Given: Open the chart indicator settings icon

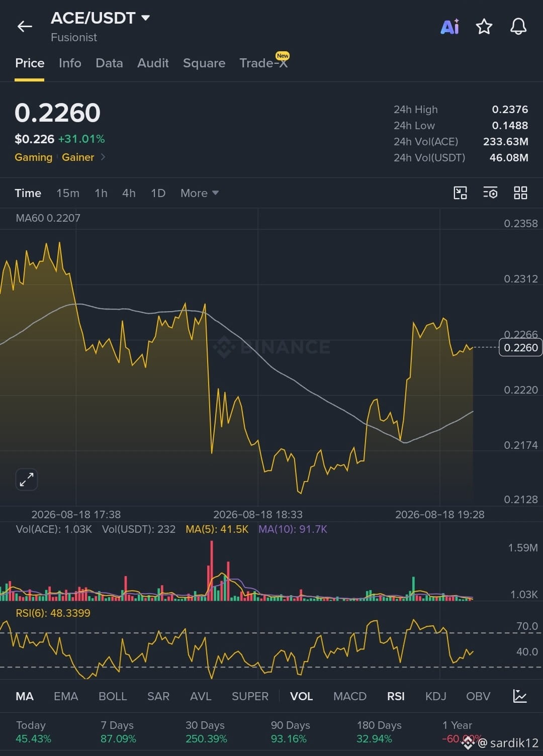Looking at the screenshot, I should (490, 193).
